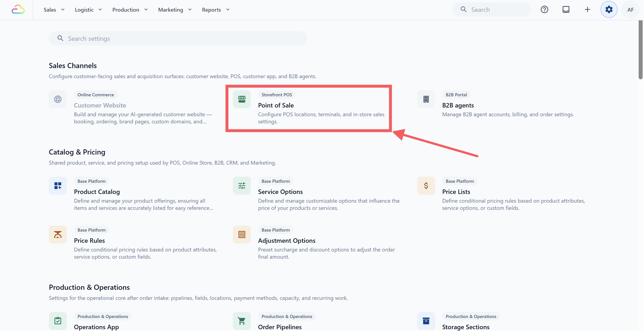Expand the Sales menu chevron
This screenshot has width=644, height=331.
tap(63, 9)
